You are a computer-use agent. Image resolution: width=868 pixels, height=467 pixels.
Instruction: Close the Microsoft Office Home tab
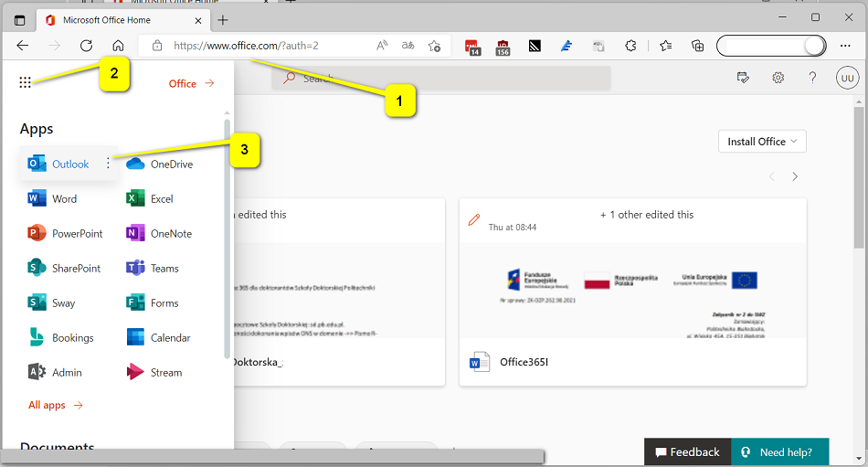pos(198,20)
